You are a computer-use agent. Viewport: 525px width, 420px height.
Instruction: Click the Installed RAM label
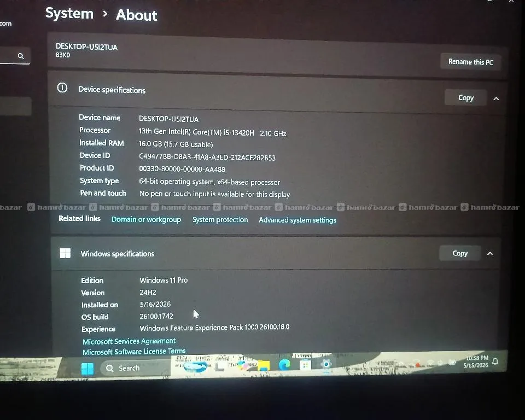point(102,143)
